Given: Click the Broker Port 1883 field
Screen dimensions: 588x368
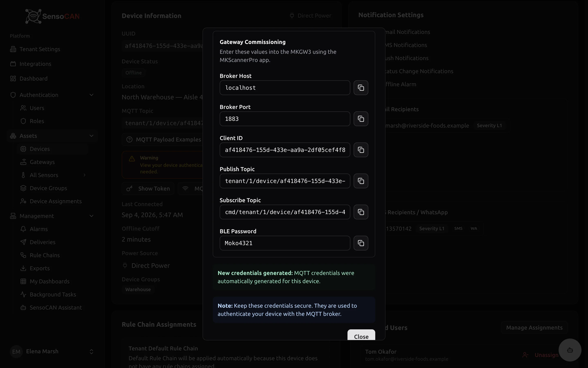Looking at the screenshot, I should tap(285, 119).
